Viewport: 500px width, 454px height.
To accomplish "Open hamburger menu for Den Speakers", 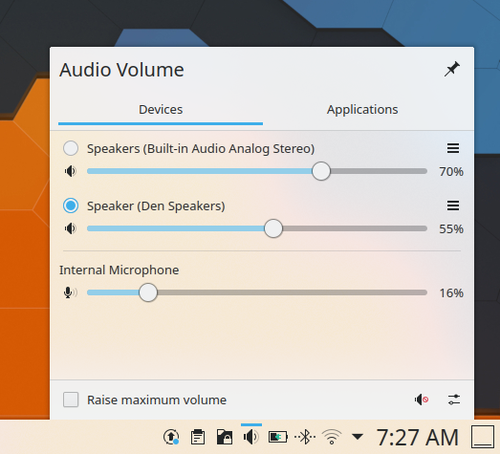I will (453, 206).
